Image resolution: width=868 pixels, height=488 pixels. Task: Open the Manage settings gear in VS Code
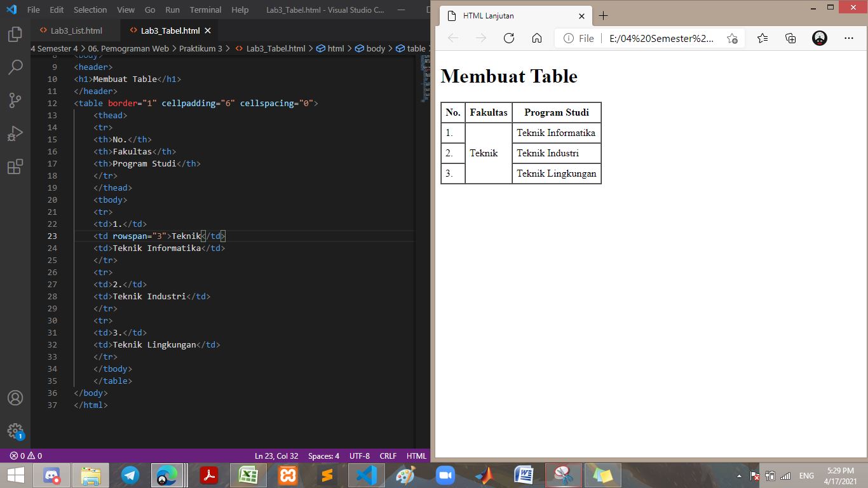[15, 430]
